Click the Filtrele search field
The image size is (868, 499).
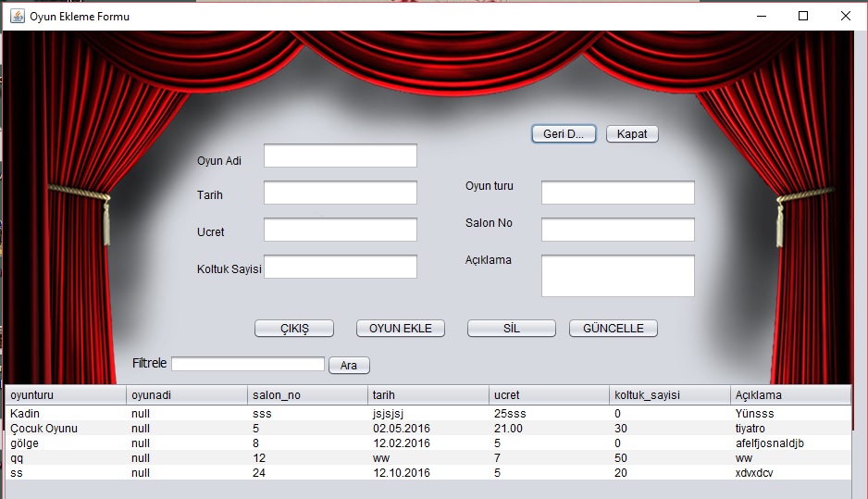tap(247, 364)
